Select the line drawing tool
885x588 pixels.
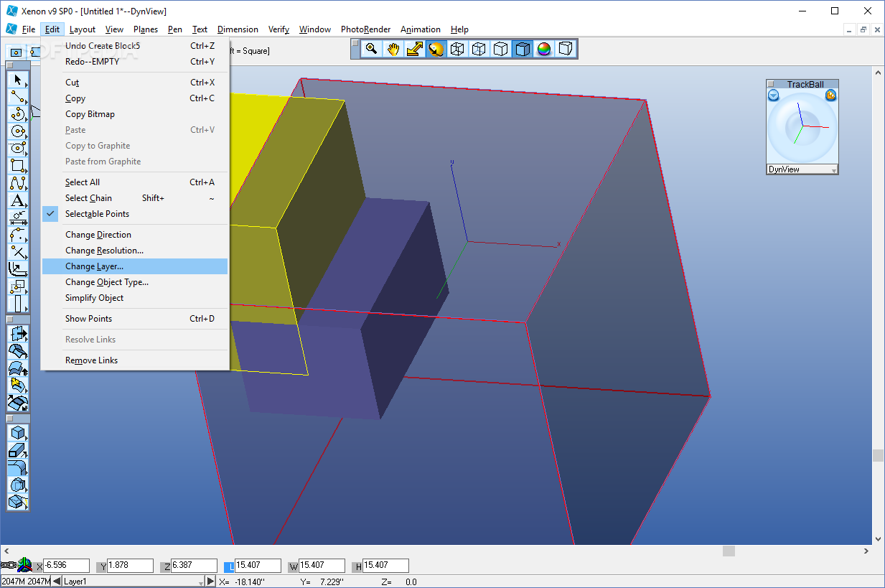[17, 97]
